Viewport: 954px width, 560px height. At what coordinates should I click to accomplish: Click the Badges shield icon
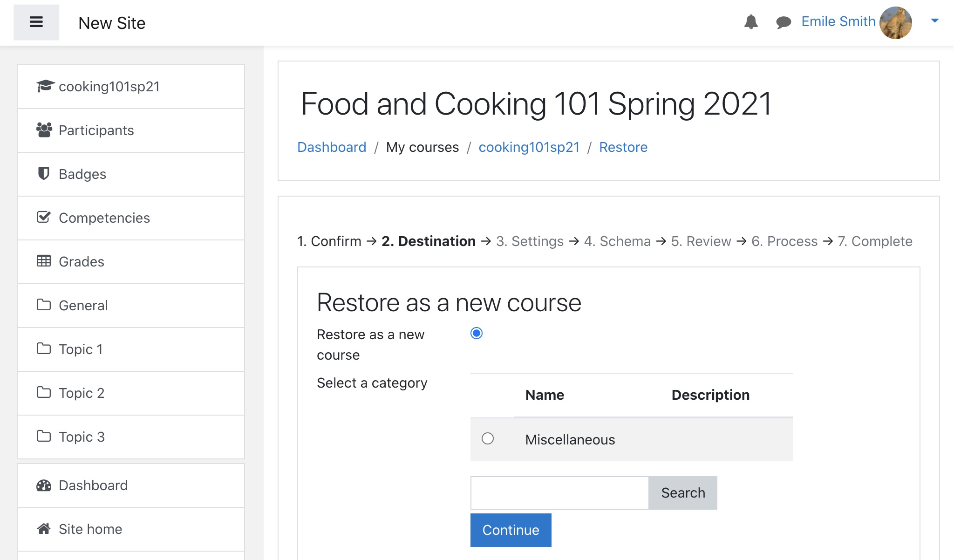(43, 174)
